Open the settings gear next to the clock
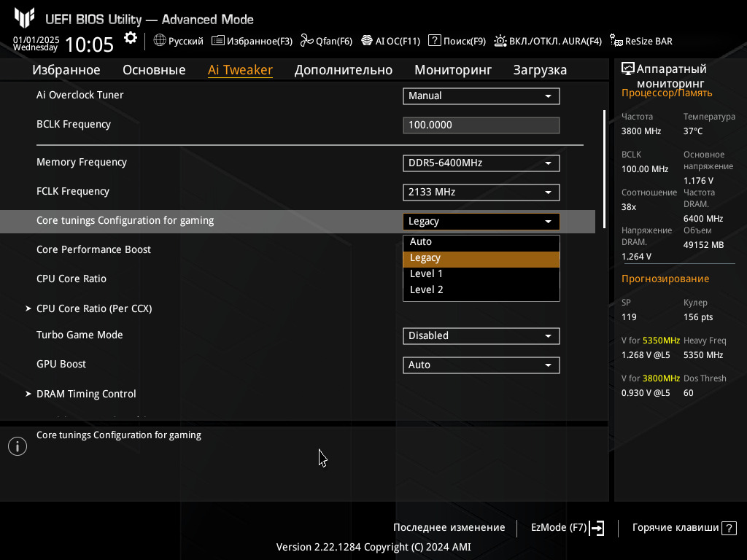747x560 pixels. tap(130, 38)
